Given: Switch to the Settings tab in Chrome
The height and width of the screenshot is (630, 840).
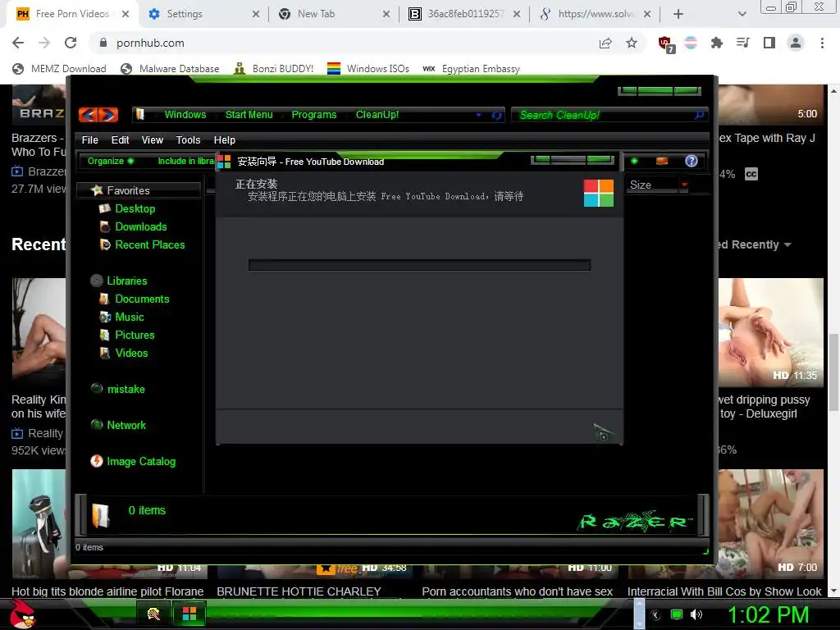Looking at the screenshot, I should tap(203, 14).
